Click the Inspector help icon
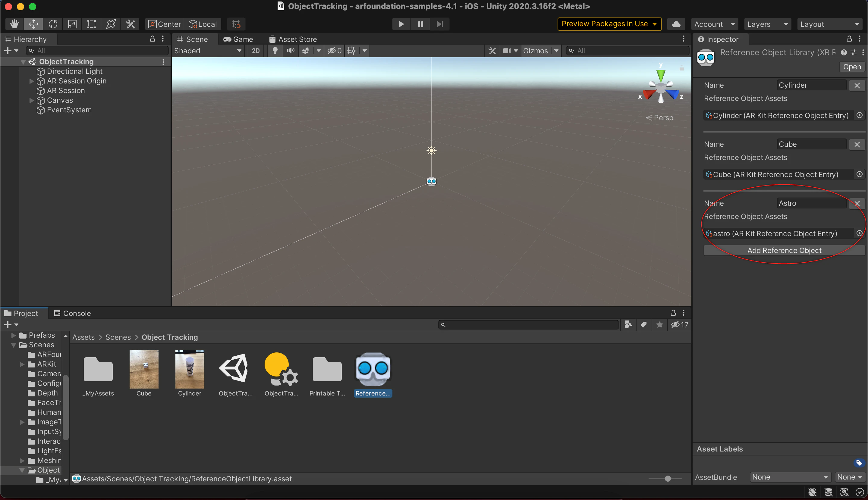Image resolution: width=868 pixels, height=500 pixels. pyautogui.click(x=843, y=52)
